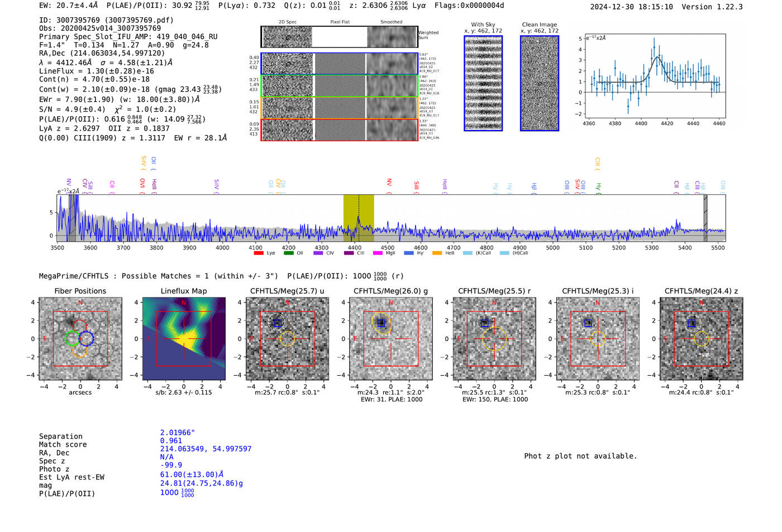Open the Fiber Positions image panel
This screenshot has height=532, width=782.
(x=80, y=338)
